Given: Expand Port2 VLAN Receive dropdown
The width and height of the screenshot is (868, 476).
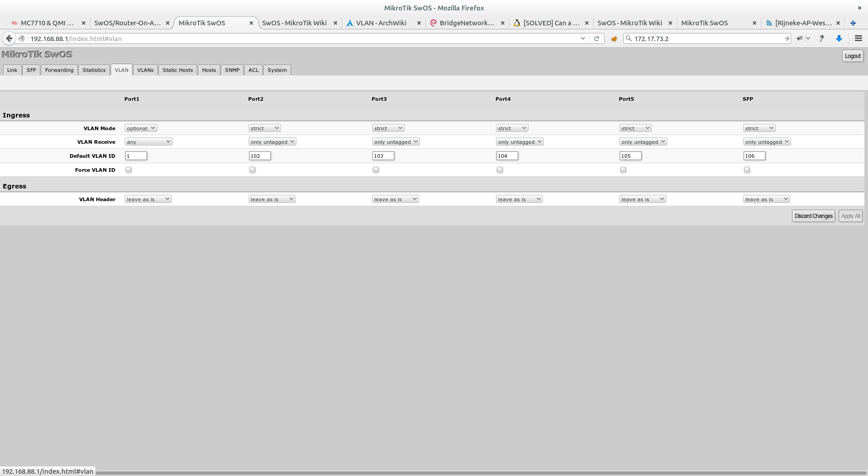Looking at the screenshot, I should [272, 142].
